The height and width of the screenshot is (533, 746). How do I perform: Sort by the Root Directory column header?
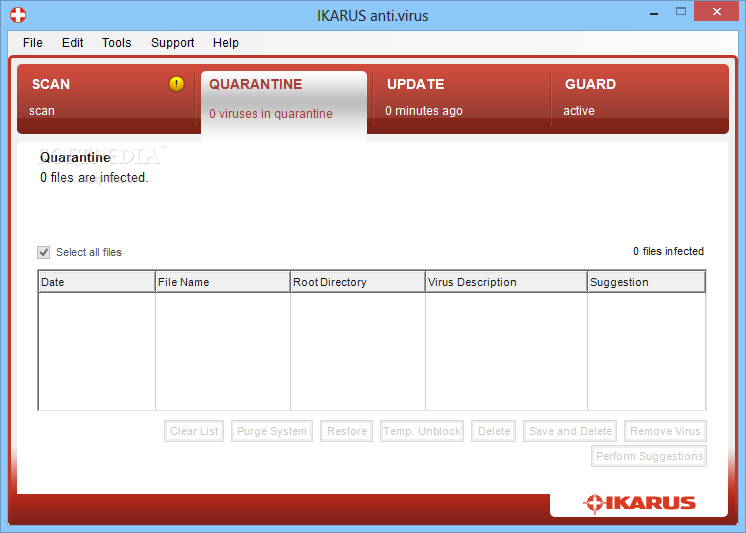358,282
